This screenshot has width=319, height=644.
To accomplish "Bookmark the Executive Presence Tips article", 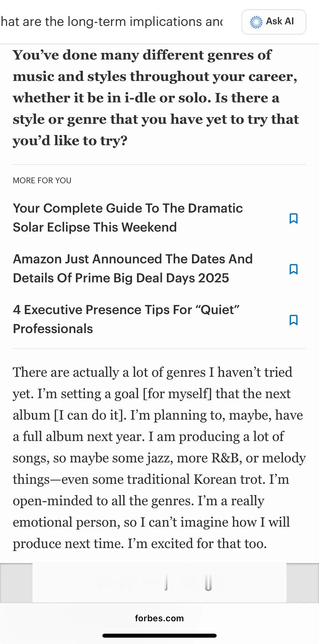I will (293, 320).
